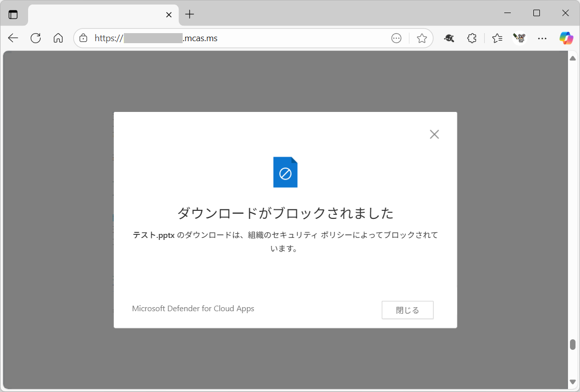Click the scrollbar down arrow
The image size is (580, 392).
point(572,382)
